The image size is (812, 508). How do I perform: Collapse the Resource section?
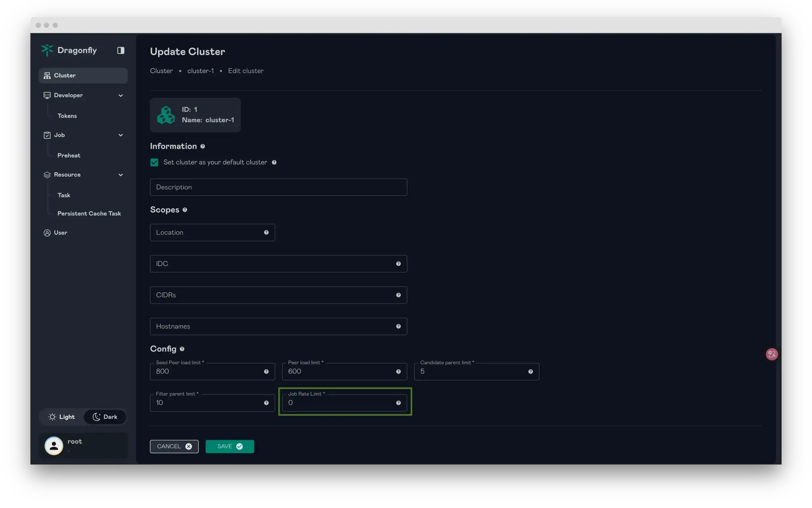(x=121, y=175)
